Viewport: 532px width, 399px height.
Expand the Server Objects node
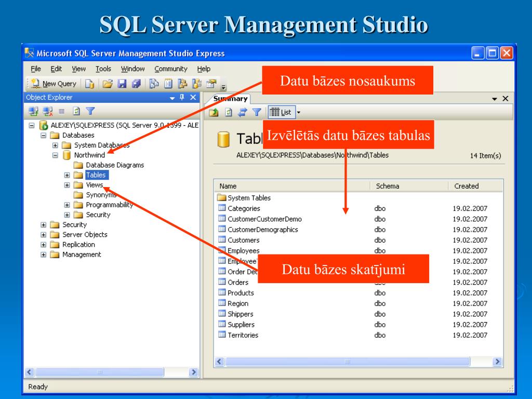click(44, 234)
